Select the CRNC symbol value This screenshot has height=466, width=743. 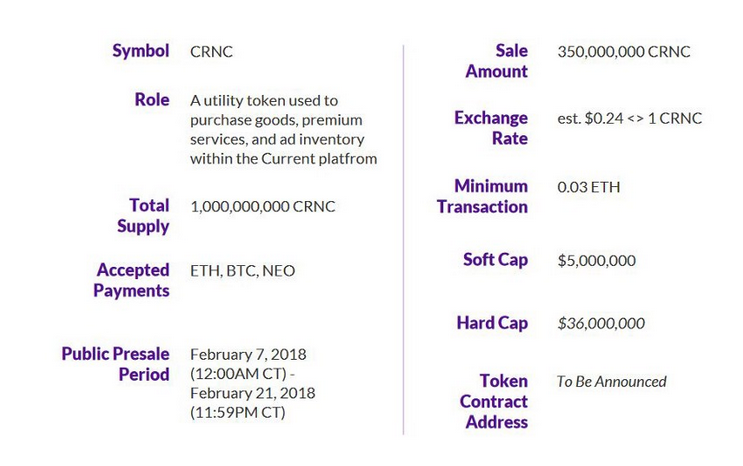pos(212,52)
